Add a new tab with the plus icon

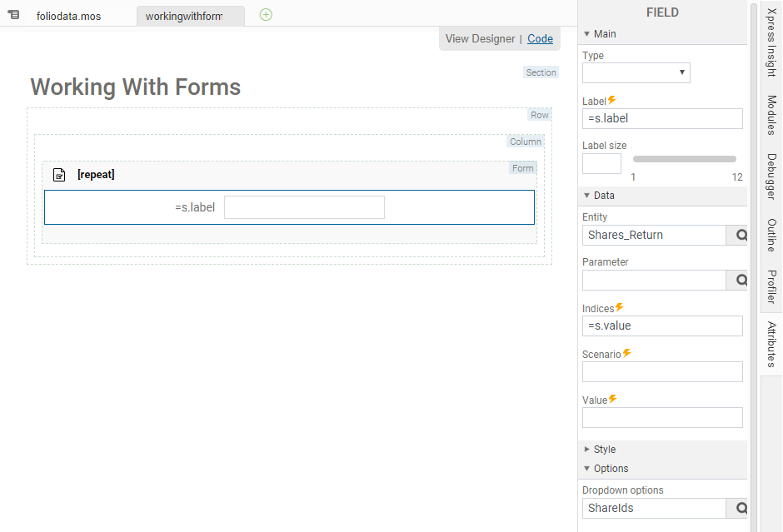tap(266, 14)
